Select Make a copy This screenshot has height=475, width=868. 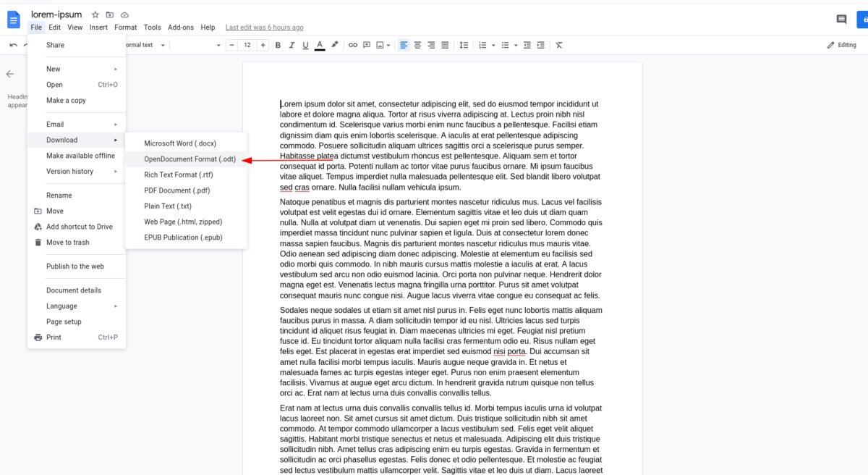[77, 101]
